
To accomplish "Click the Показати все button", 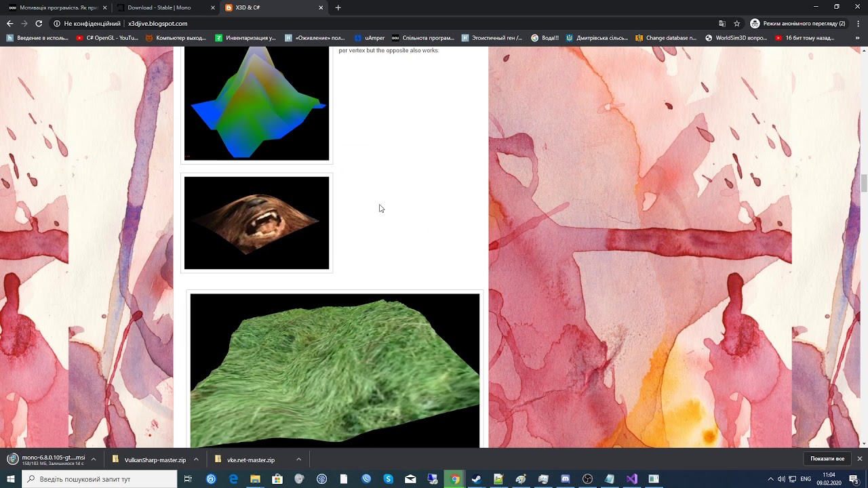I will [827, 459].
